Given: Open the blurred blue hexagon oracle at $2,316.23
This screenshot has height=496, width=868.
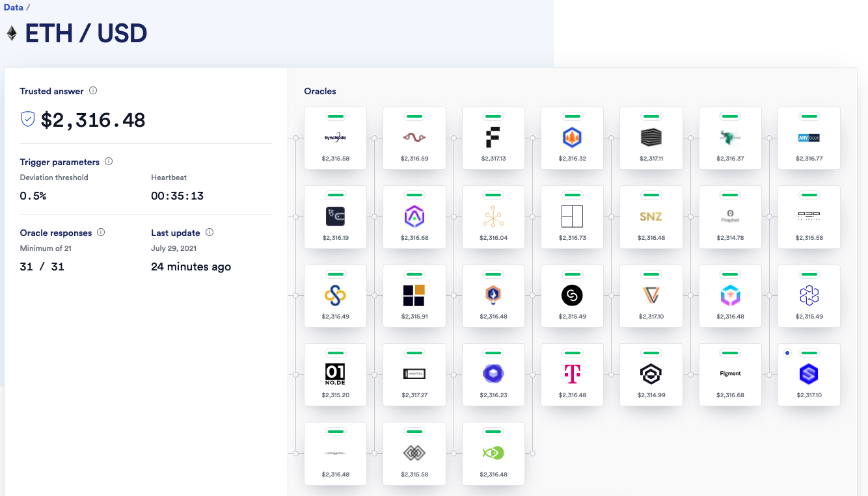Looking at the screenshot, I should coord(494,374).
